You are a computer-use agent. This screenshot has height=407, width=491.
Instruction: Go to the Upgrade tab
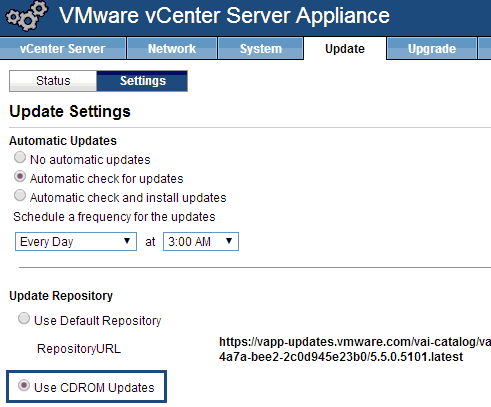[x=432, y=49]
